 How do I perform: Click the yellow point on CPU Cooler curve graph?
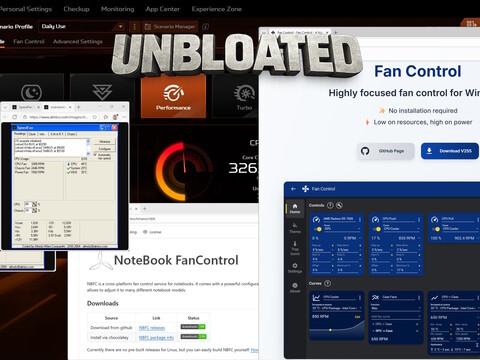pos(330,330)
